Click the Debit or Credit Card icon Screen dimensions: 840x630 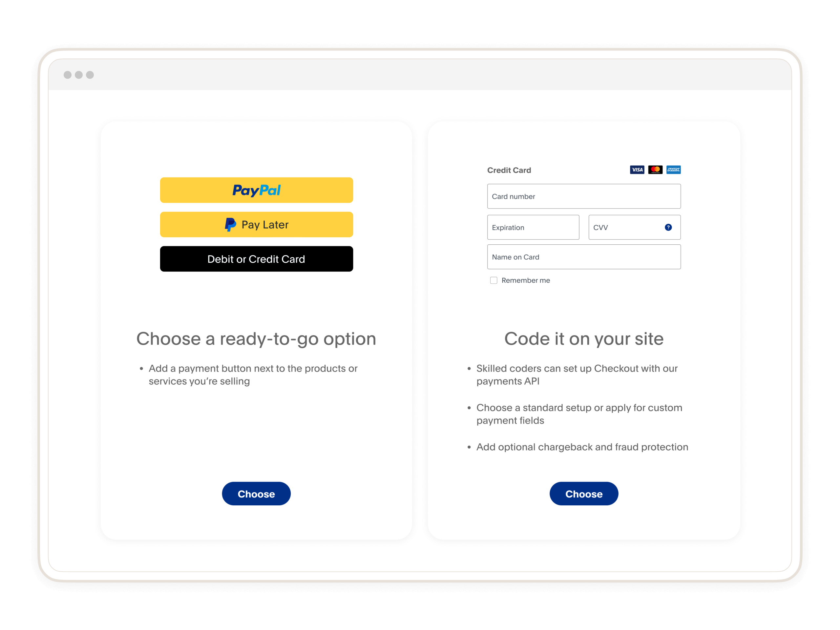pos(257,258)
